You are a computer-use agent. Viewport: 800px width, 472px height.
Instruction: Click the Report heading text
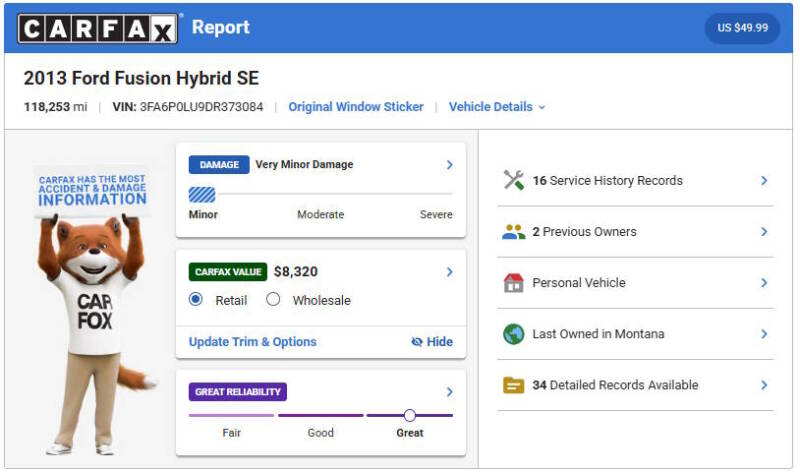220,27
